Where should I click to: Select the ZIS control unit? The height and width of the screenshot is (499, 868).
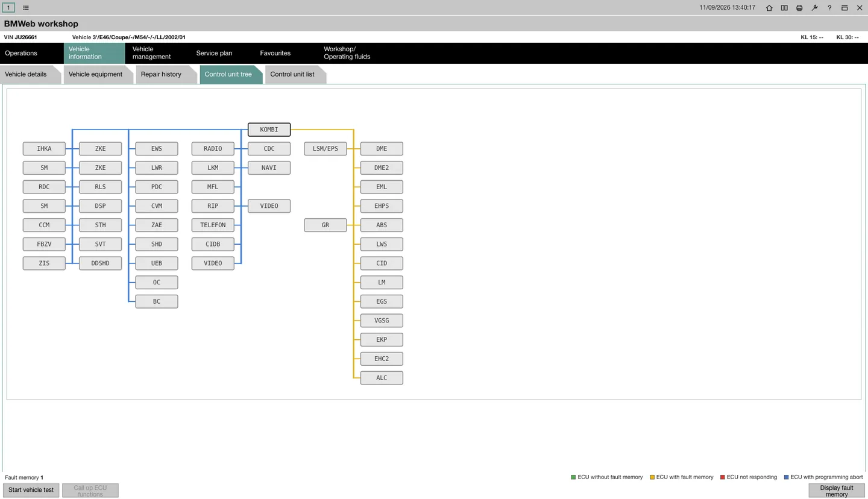[x=44, y=263]
